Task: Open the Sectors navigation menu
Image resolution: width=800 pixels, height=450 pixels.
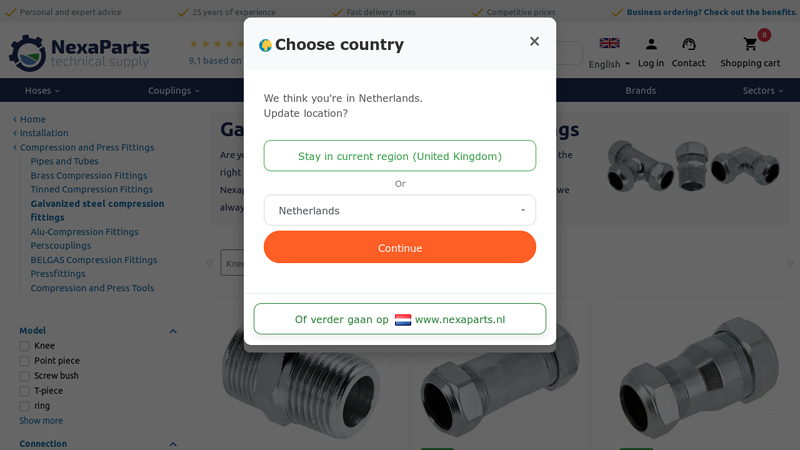Action: (764, 90)
